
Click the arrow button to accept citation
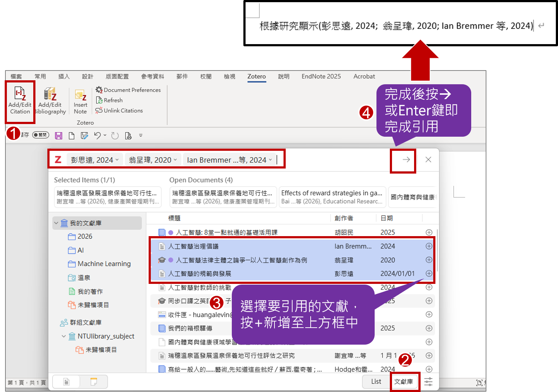(x=406, y=160)
